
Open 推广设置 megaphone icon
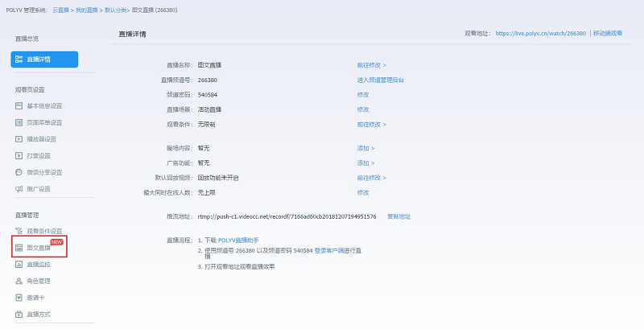point(19,189)
